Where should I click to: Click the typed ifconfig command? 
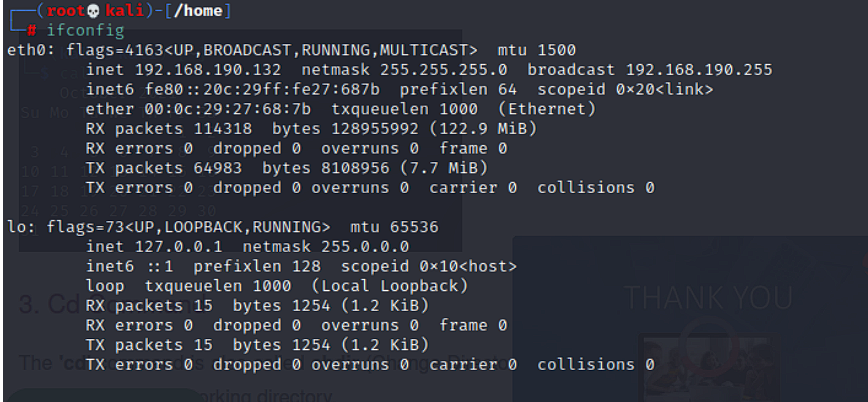85,31
